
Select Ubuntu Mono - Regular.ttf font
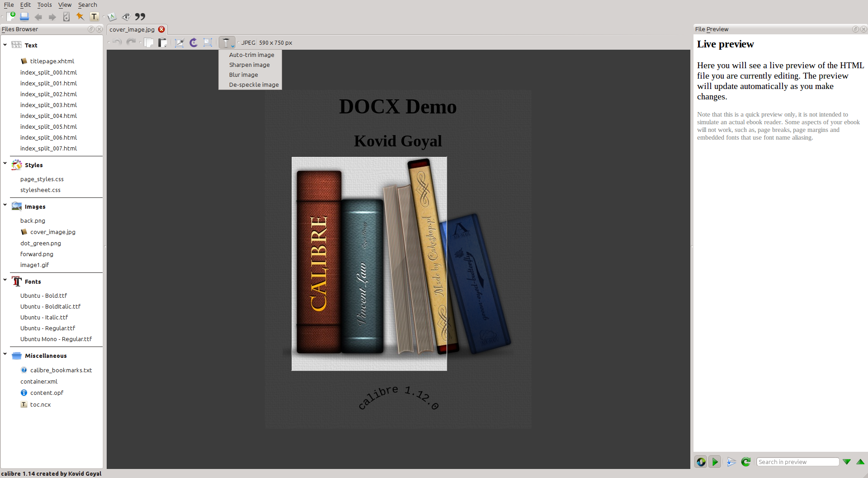point(56,339)
